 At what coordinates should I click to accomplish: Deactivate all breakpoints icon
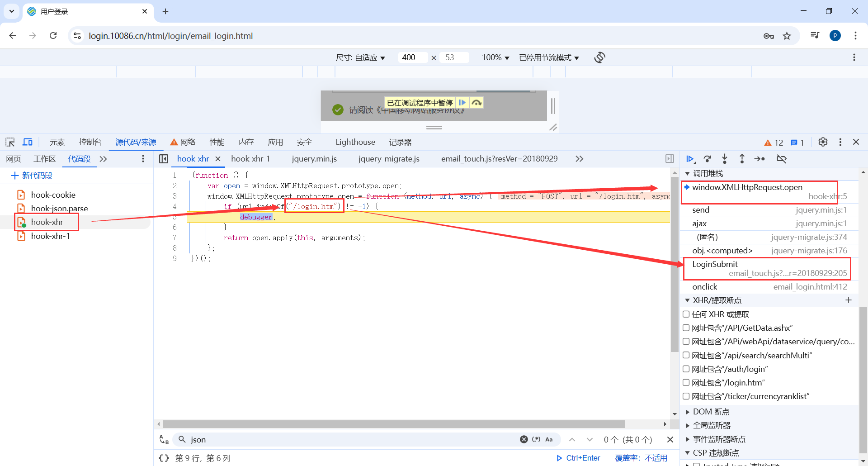coord(782,159)
